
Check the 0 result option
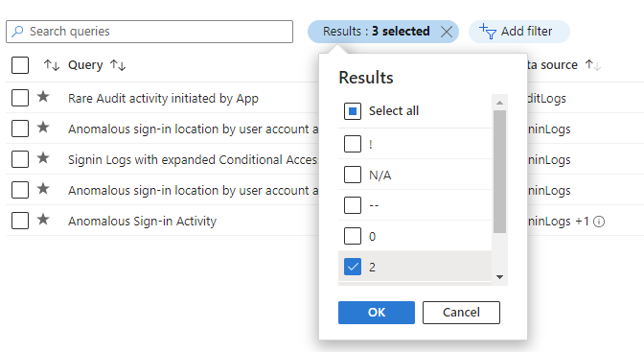tap(353, 236)
